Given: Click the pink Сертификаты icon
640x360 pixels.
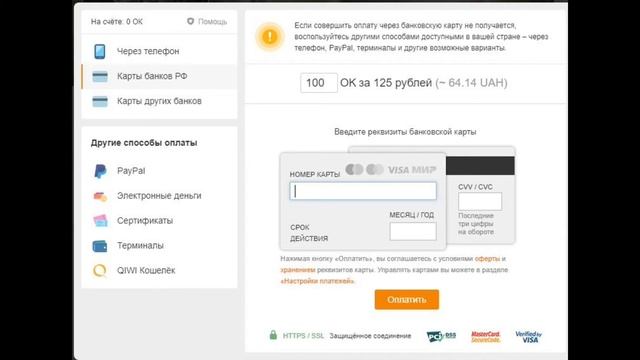Looking at the screenshot, I should 100,221.
